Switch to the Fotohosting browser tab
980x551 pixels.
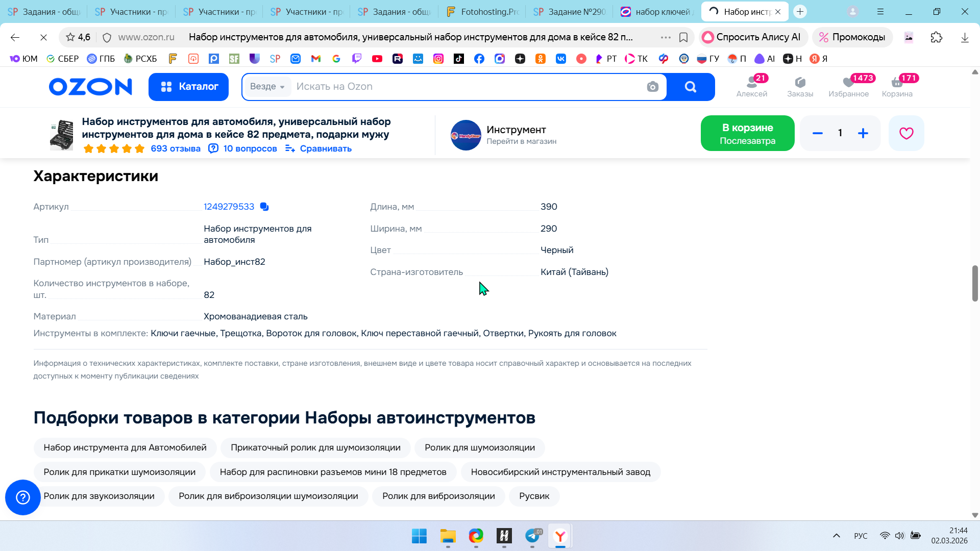[x=482, y=12]
